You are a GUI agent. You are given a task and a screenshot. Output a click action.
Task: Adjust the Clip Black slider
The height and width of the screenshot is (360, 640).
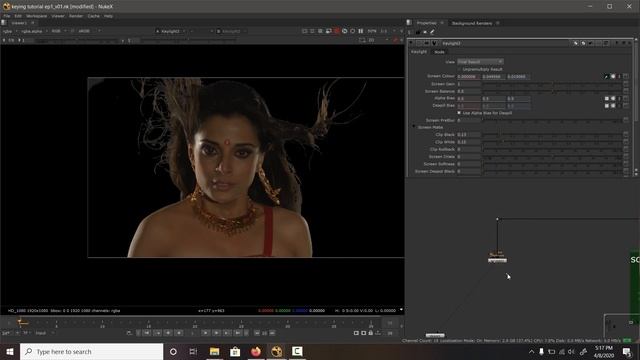tap(552, 134)
